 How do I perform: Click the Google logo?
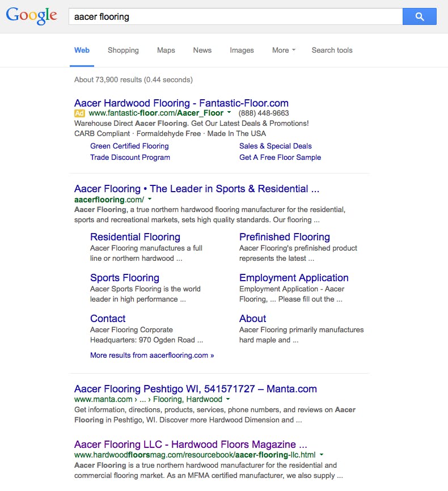(x=31, y=16)
